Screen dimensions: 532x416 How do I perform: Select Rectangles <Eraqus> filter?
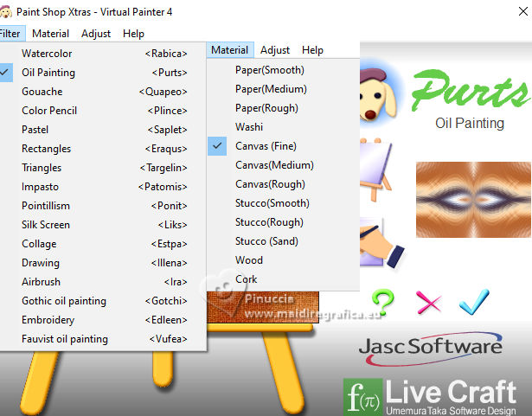pos(103,149)
